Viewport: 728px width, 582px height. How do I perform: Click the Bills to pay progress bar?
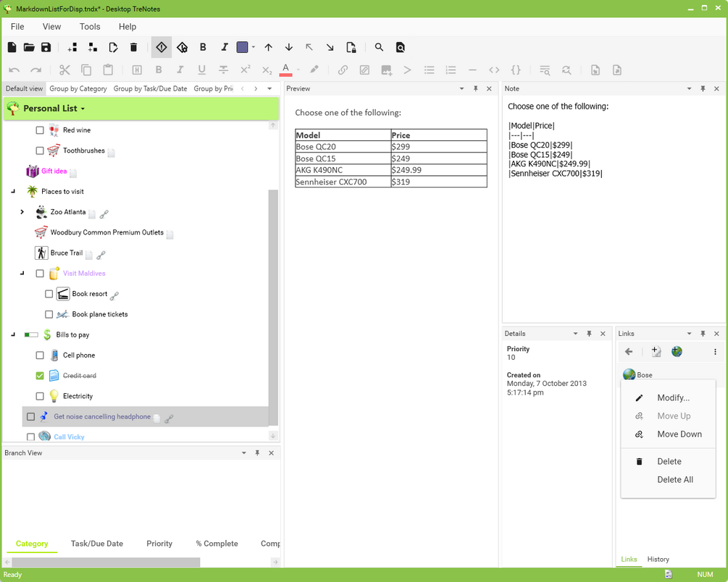coord(31,334)
